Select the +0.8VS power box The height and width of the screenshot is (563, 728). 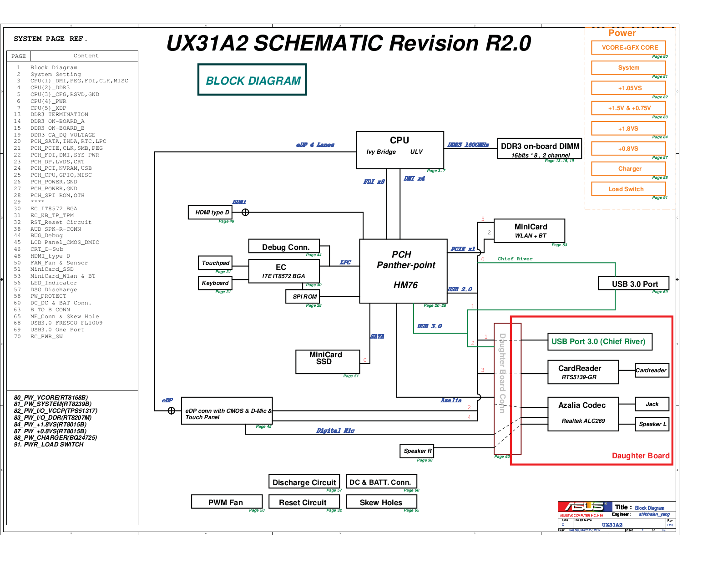tap(629, 148)
